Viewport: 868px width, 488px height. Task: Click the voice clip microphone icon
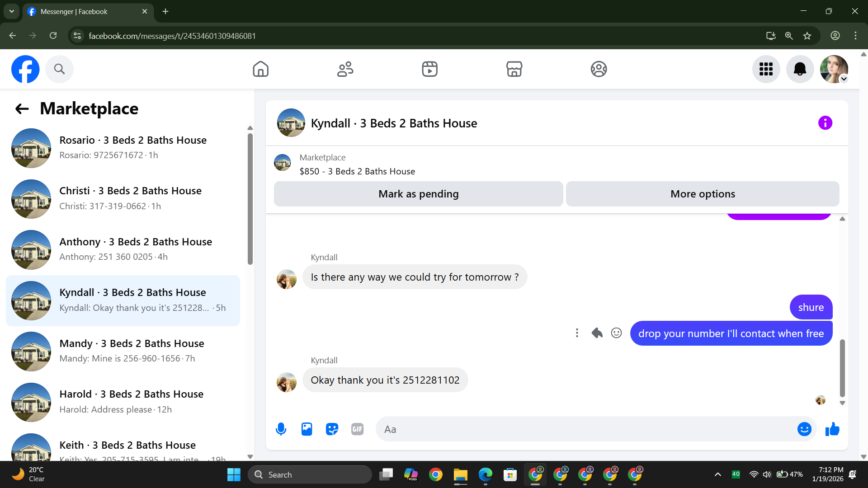tap(281, 429)
